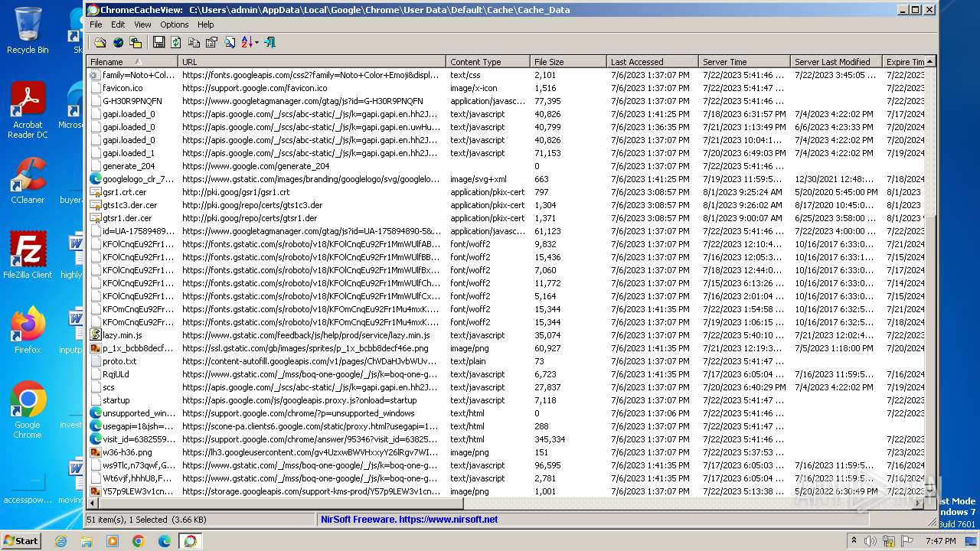Click the horizontal scrollbar thumb
This screenshot has height=551, width=980.
click(x=281, y=504)
